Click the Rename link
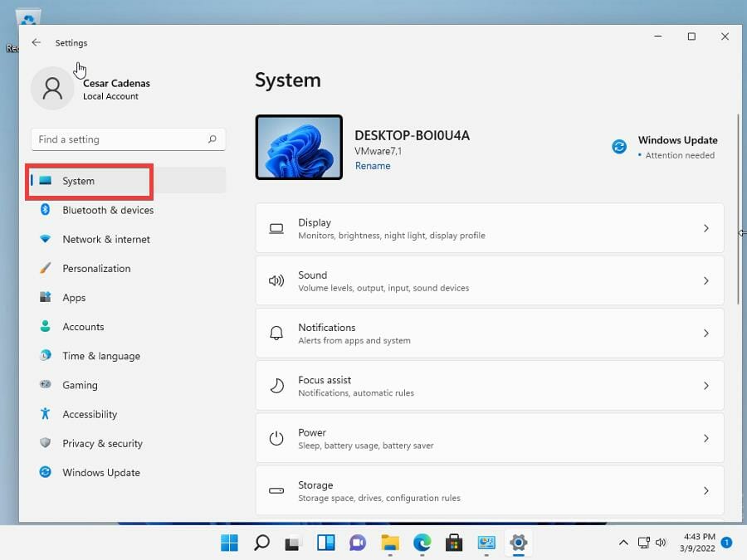This screenshot has height=560, width=747. click(373, 166)
